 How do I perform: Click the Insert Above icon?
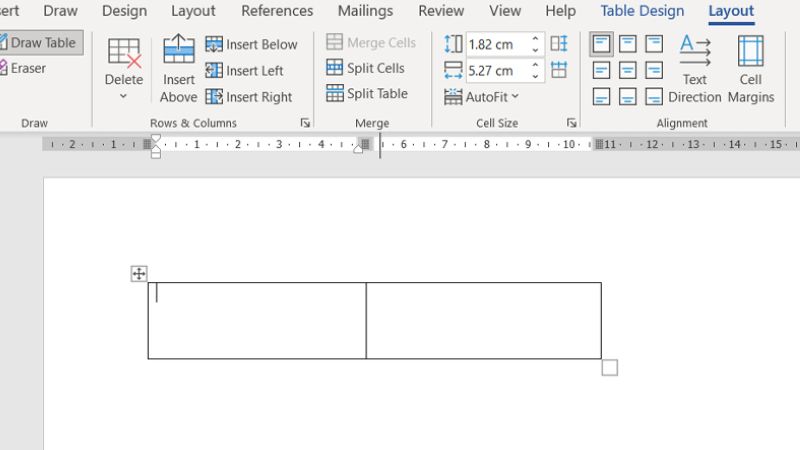[x=178, y=50]
